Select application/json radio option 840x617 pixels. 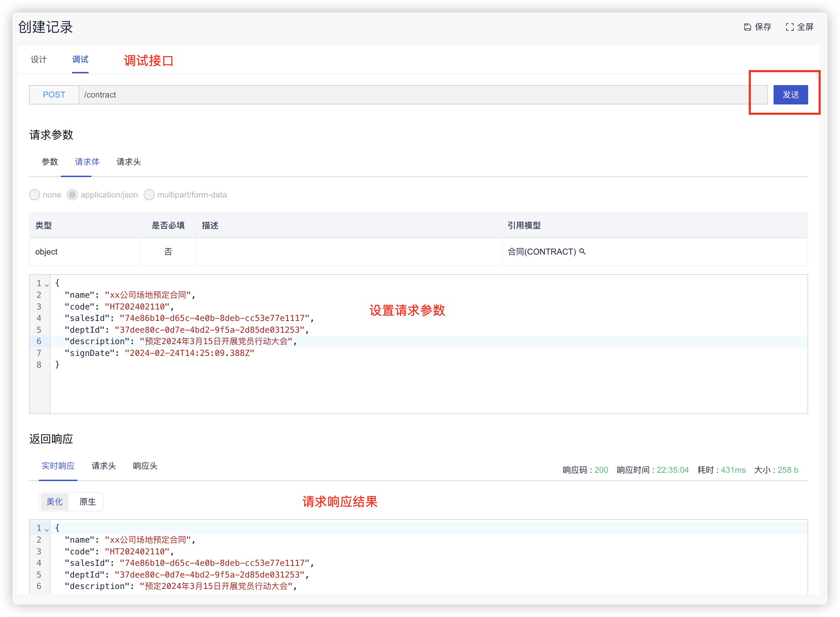coord(72,195)
